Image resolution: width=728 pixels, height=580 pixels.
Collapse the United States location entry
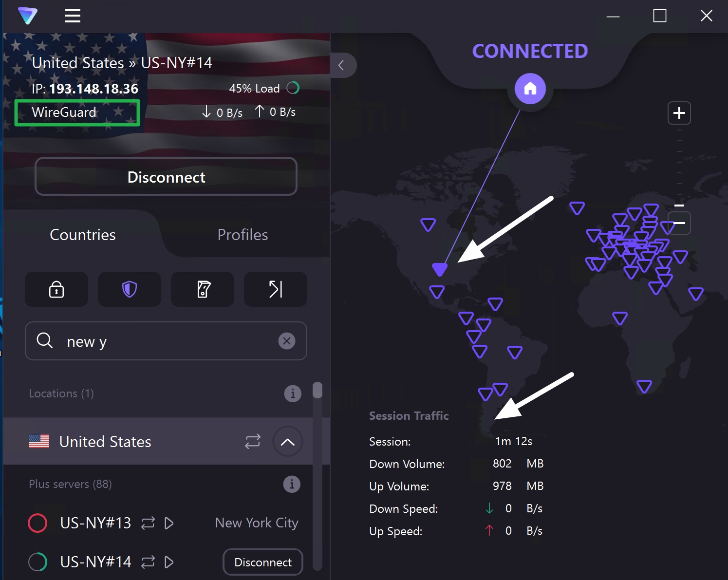tap(287, 441)
